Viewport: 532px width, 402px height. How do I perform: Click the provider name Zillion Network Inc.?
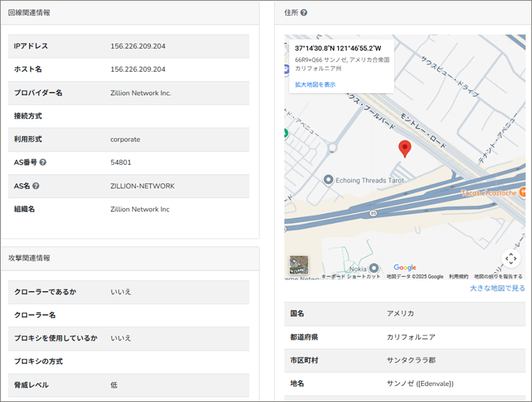tap(140, 93)
